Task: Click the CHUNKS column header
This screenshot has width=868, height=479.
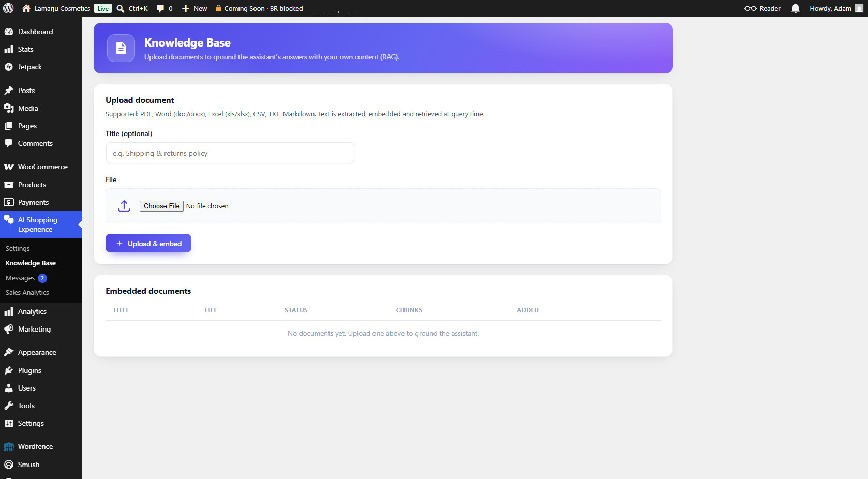Action: 409,310
